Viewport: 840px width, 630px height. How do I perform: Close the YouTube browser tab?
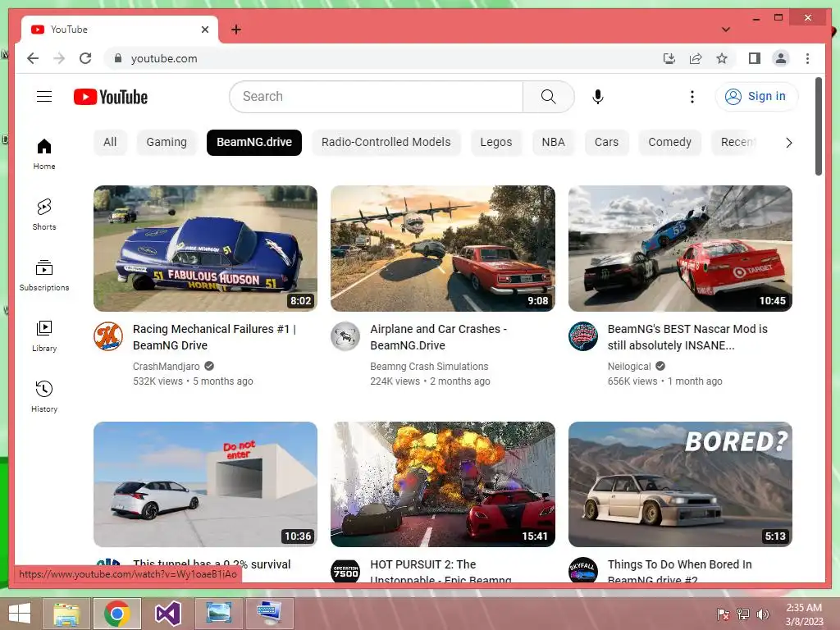pyautogui.click(x=204, y=30)
